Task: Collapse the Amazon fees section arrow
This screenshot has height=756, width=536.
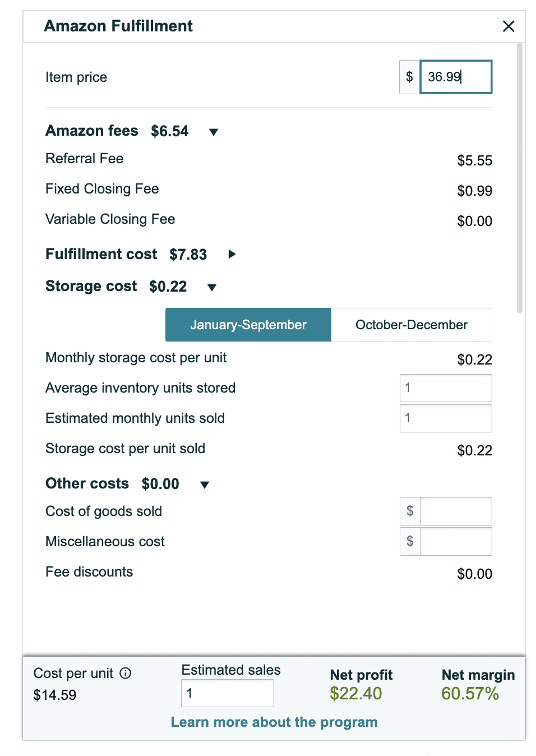Action: click(214, 132)
